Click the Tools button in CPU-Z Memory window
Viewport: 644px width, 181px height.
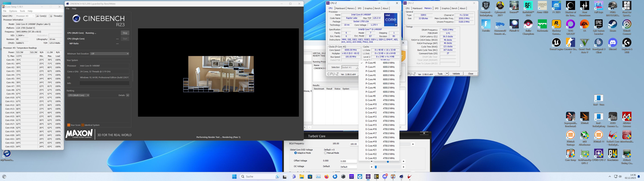pyautogui.click(x=440, y=74)
